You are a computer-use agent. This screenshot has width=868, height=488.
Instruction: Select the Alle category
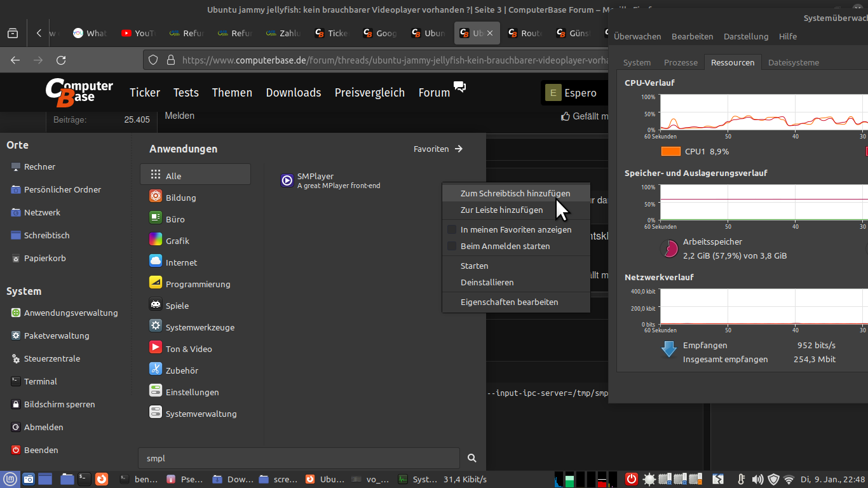pyautogui.click(x=195, y=176)
